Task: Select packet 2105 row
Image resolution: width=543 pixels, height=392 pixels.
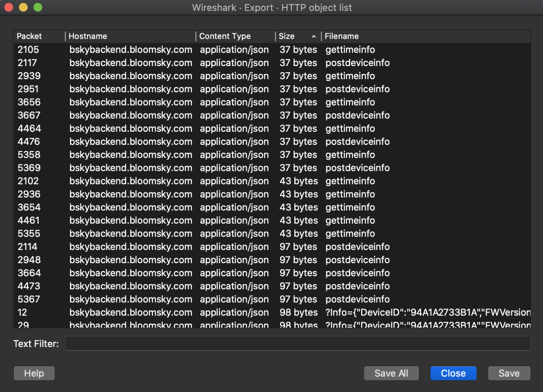Action: [x=272, y=50]
